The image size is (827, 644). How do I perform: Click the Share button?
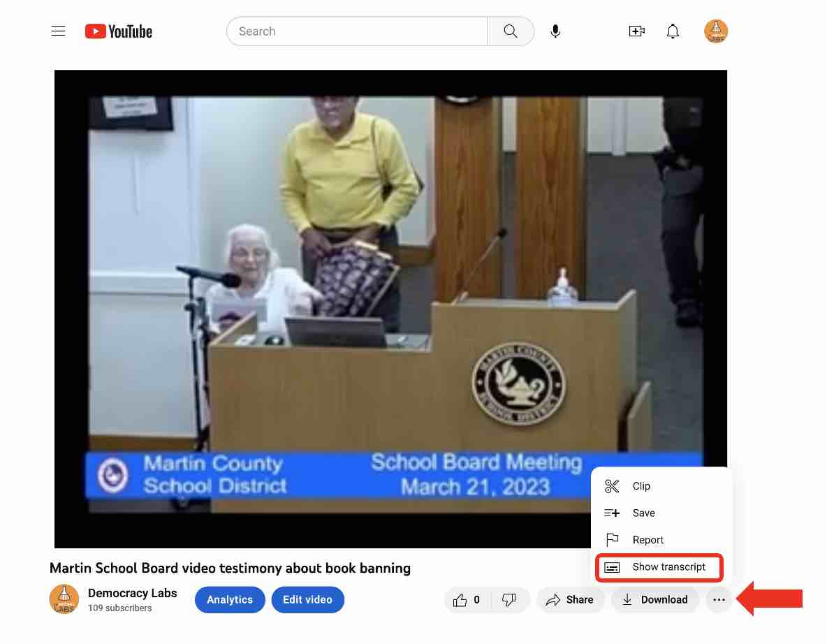click(x=570, y=600)
